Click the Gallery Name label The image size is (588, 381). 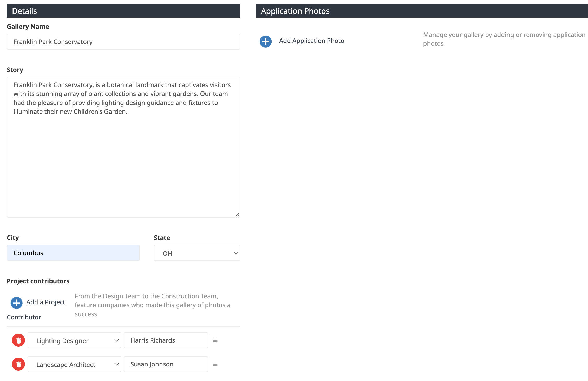click(28, 27)
